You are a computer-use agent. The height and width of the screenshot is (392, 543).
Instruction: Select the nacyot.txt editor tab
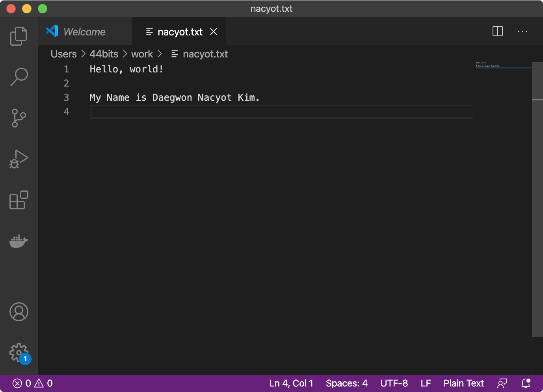(180, 32)
